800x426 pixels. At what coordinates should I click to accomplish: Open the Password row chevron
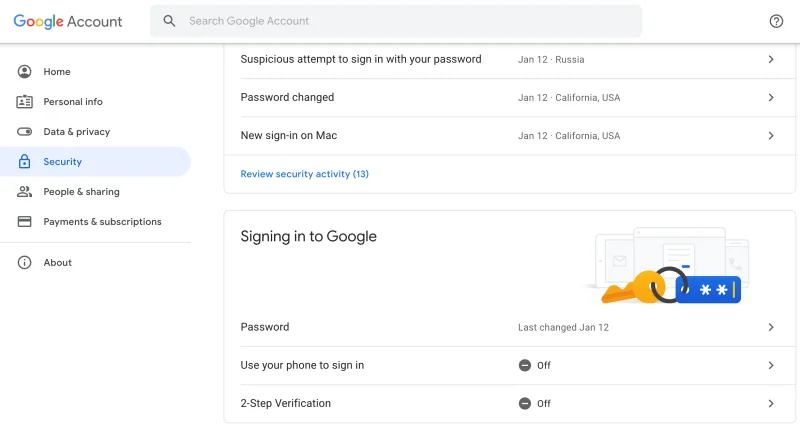click(x=771, y=328)
